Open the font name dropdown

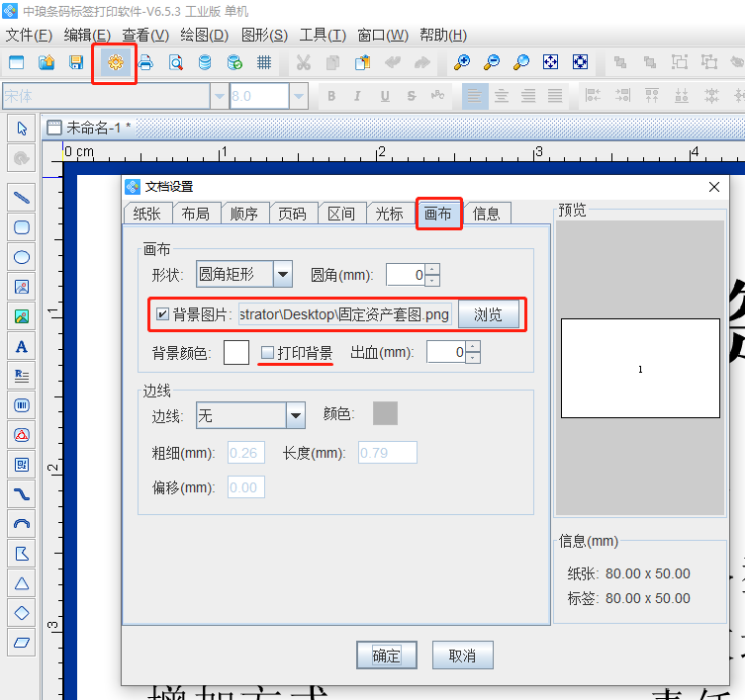[x=219, y=96]
